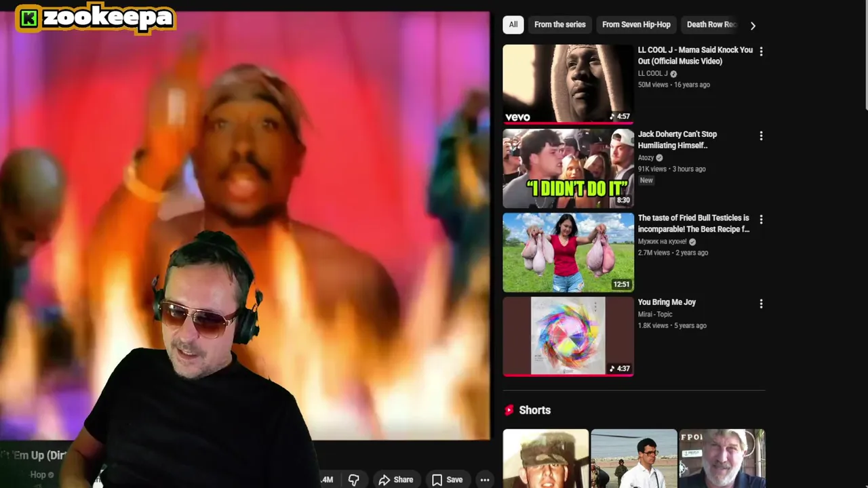The image size is (868, 488).
Task: Open You Bring Me Joy title
Action: [667, 302]
